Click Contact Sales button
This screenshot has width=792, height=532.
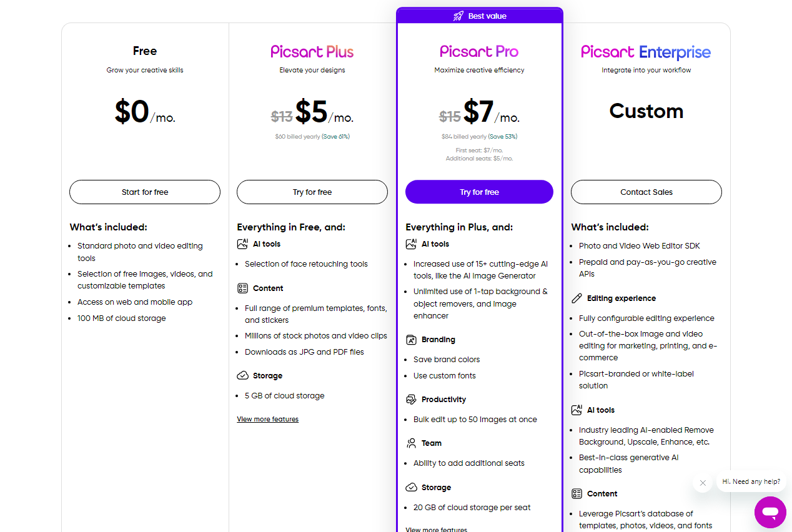pos(646,192)
